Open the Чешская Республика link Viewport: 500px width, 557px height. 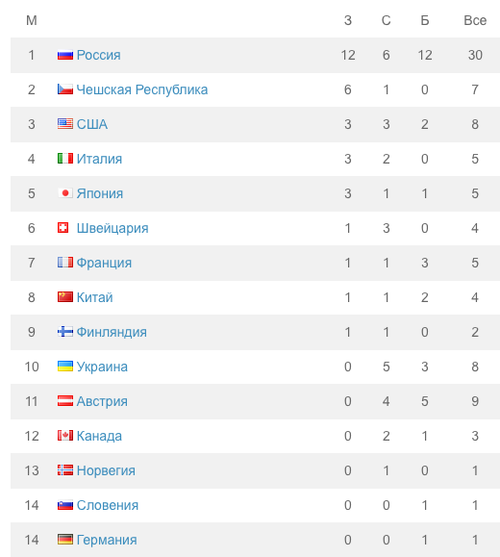click(142, 90)
